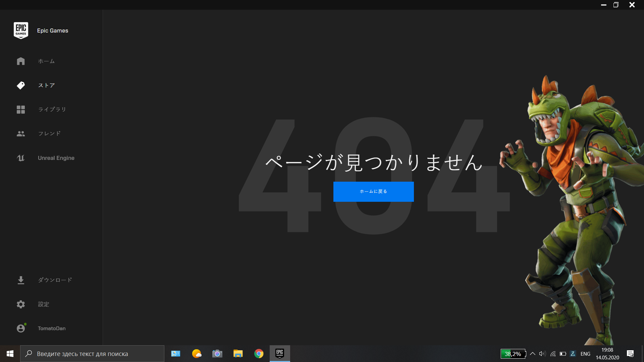644x362 pixels.
Task: Click the Epic Games taskbar icon
Action: (x=280, y=354)
